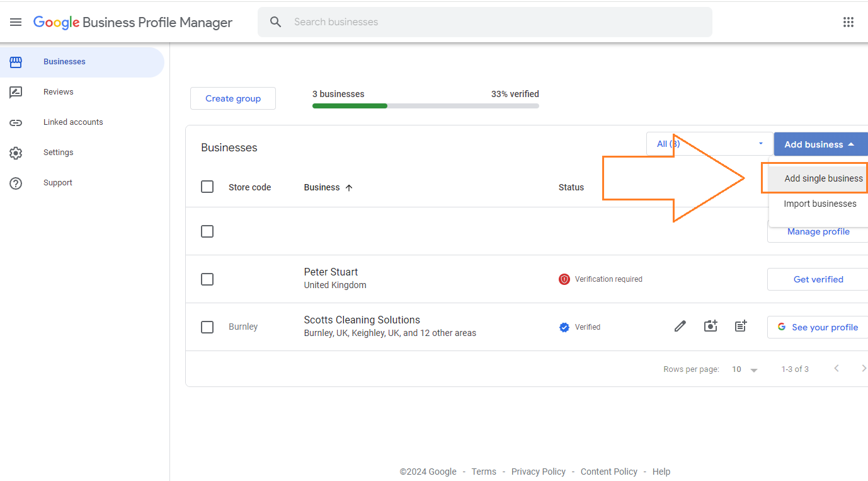Open the All (3) filter dropdown

(709, 144)
